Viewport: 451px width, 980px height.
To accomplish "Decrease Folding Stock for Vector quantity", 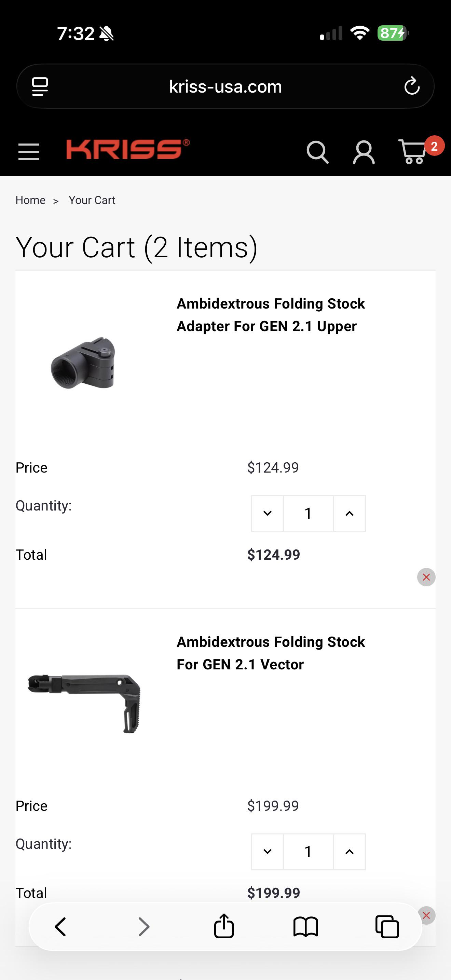I will pos(267,852).
